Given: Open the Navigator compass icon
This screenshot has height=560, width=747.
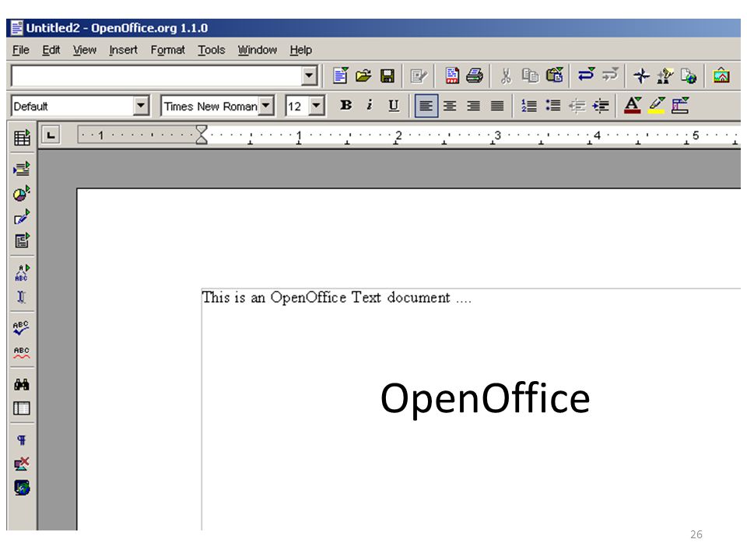Looking at the screenshot, I should (x=641, y=75).
